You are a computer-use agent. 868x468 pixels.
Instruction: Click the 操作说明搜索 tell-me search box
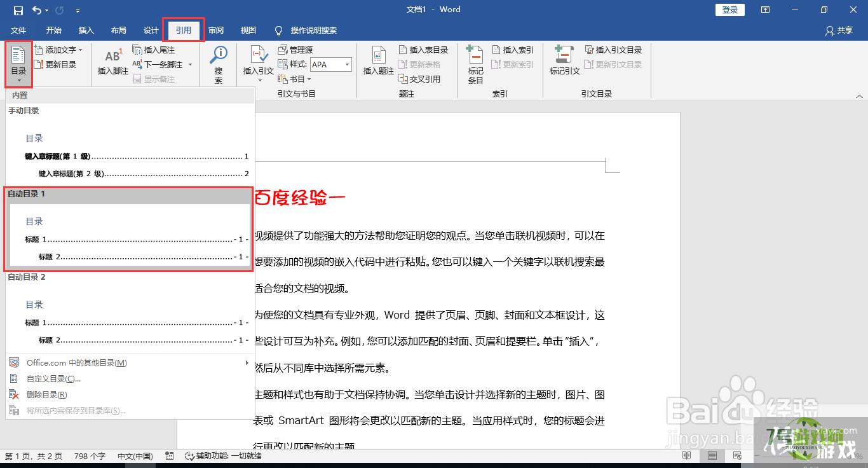(x=306, y=31)
